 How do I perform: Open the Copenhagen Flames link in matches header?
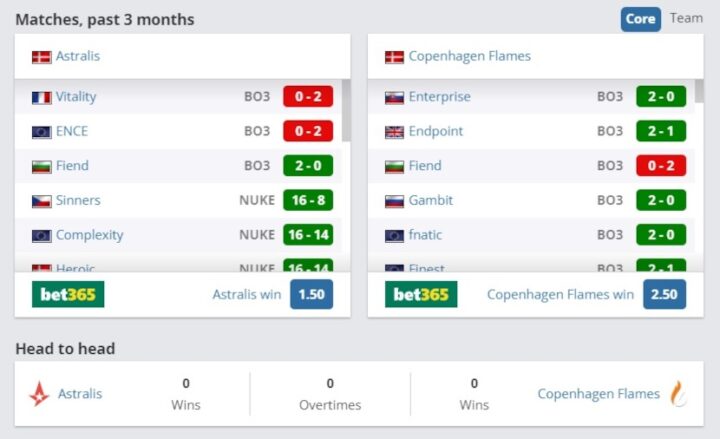(469, 56)
